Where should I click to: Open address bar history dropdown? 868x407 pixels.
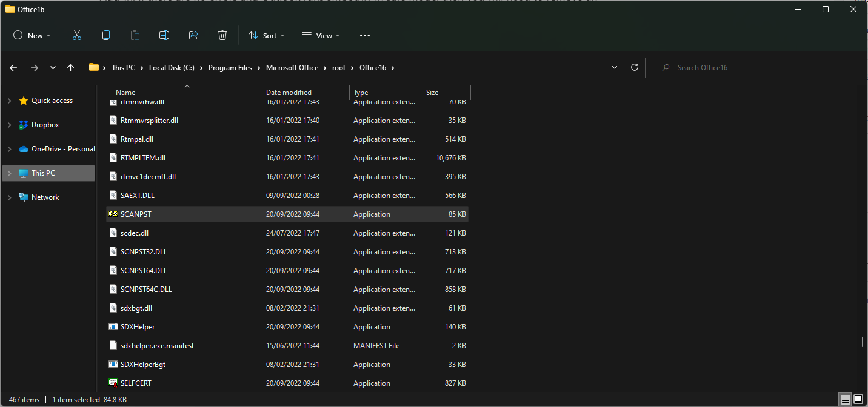click(615, 68)
